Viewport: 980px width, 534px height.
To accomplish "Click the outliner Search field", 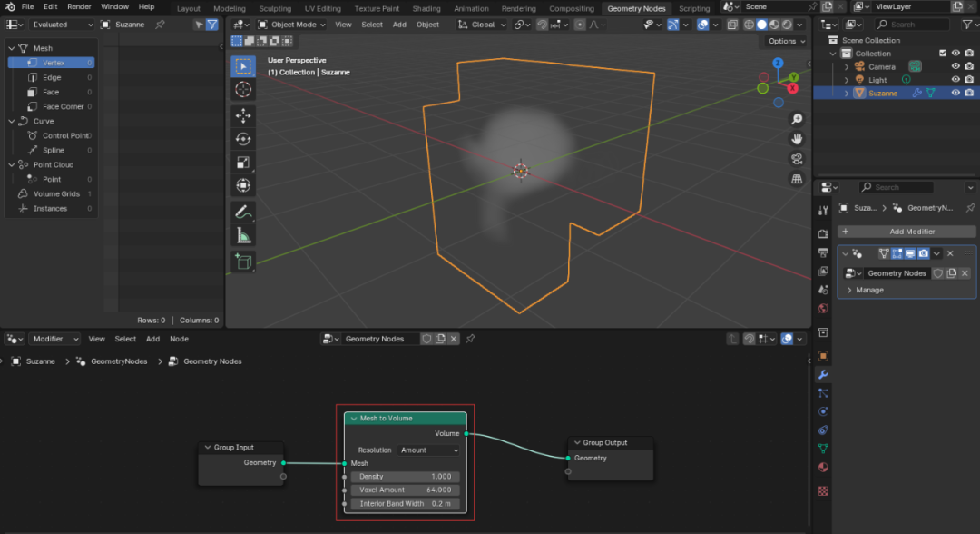I will [x=911, y=25].
